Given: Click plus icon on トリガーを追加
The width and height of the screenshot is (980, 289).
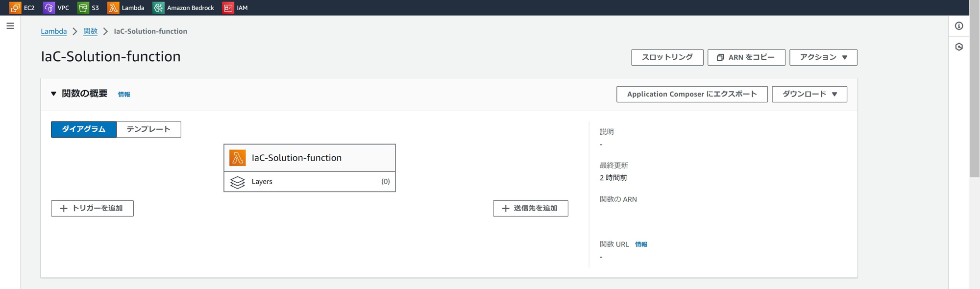Looking at the screenshot, I should pos(64,208).
